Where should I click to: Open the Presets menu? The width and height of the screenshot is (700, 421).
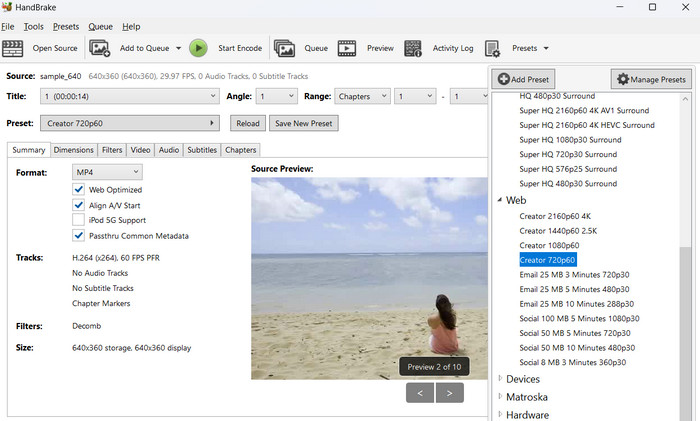(66, 27)
